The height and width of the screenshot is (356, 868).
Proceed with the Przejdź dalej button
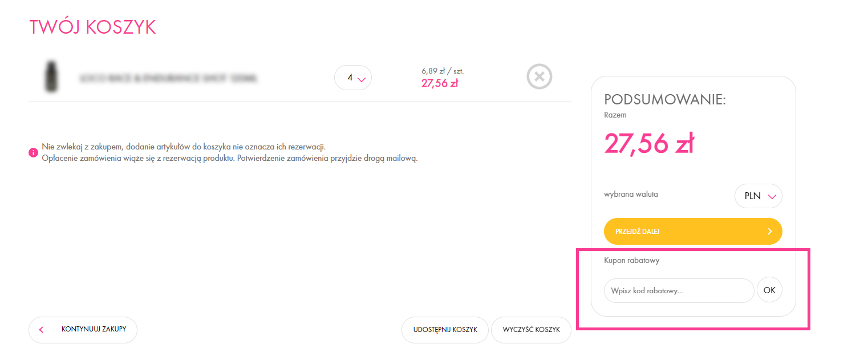point(684,232)
